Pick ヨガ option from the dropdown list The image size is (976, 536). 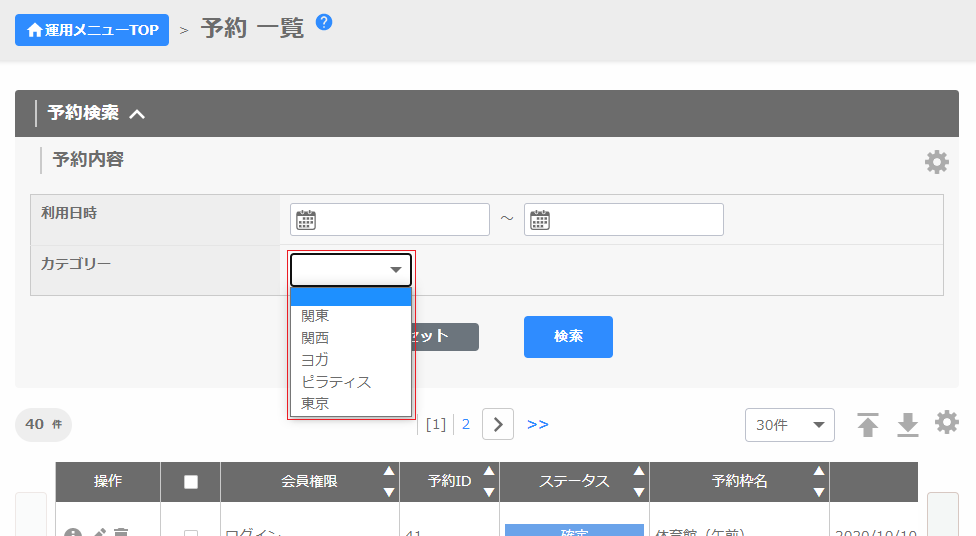click(x=315, y=360)
